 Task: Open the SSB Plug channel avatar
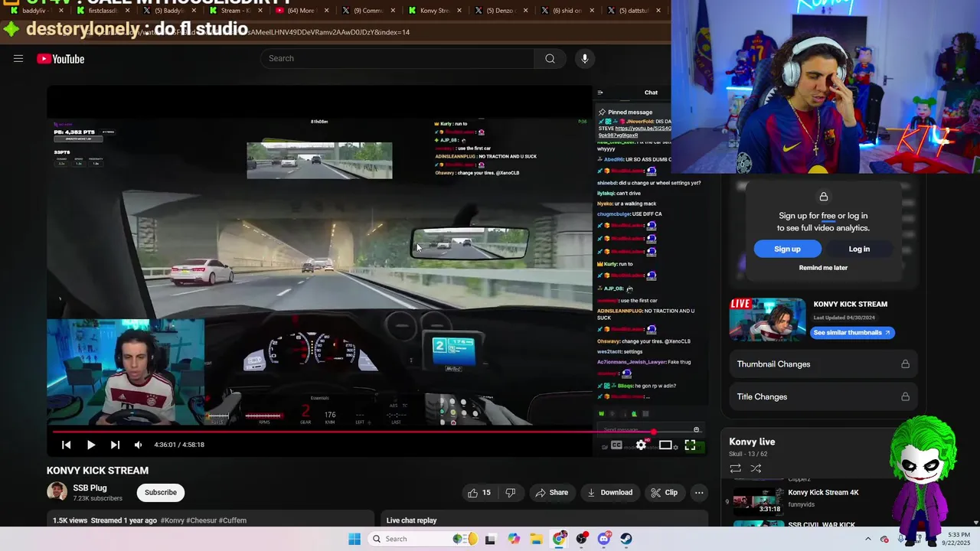(57, 492)
